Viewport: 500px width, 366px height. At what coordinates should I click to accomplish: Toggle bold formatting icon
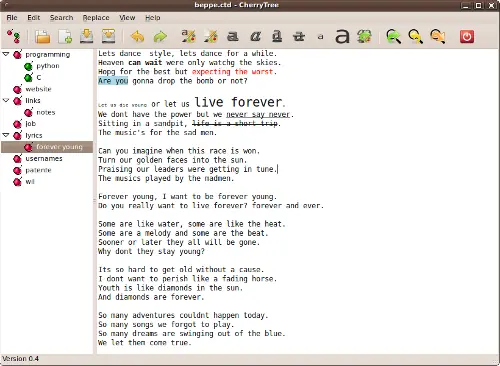pyautogui.click(x=233, y=36)
